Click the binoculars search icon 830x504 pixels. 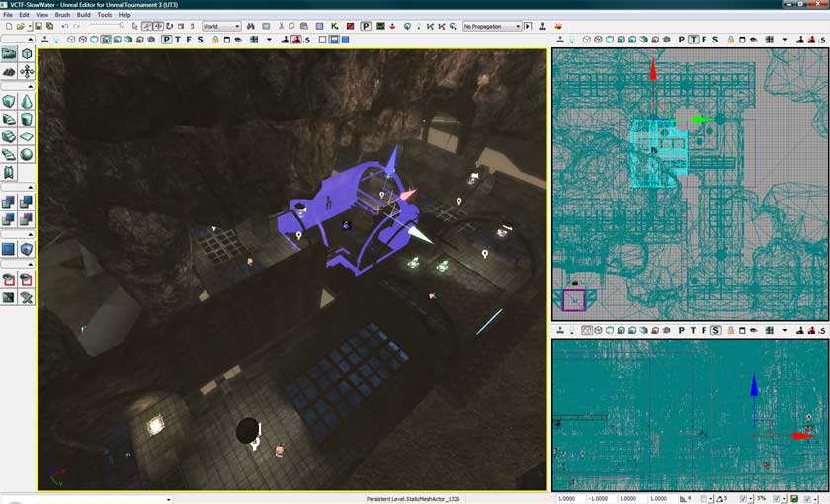coord(250,26)
